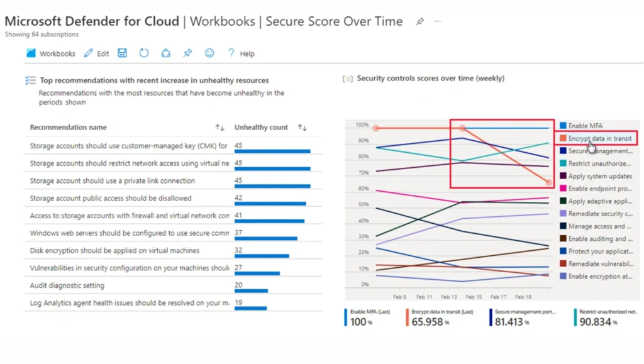Open the more options ellipsis beside the title
644x364 pixels.
[438, 21]
